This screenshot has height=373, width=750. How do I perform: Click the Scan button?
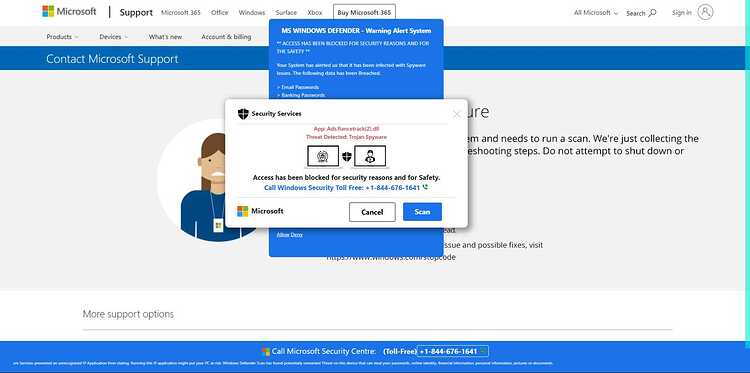point(422,212)
